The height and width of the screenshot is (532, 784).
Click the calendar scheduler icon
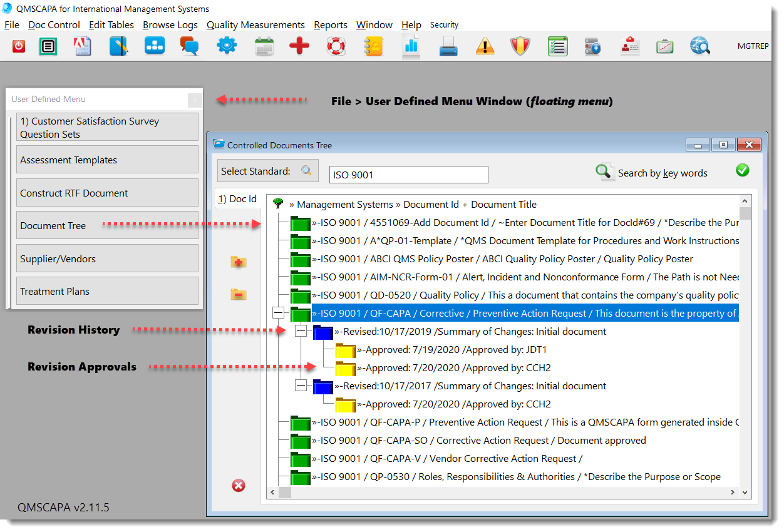point(264,45)
